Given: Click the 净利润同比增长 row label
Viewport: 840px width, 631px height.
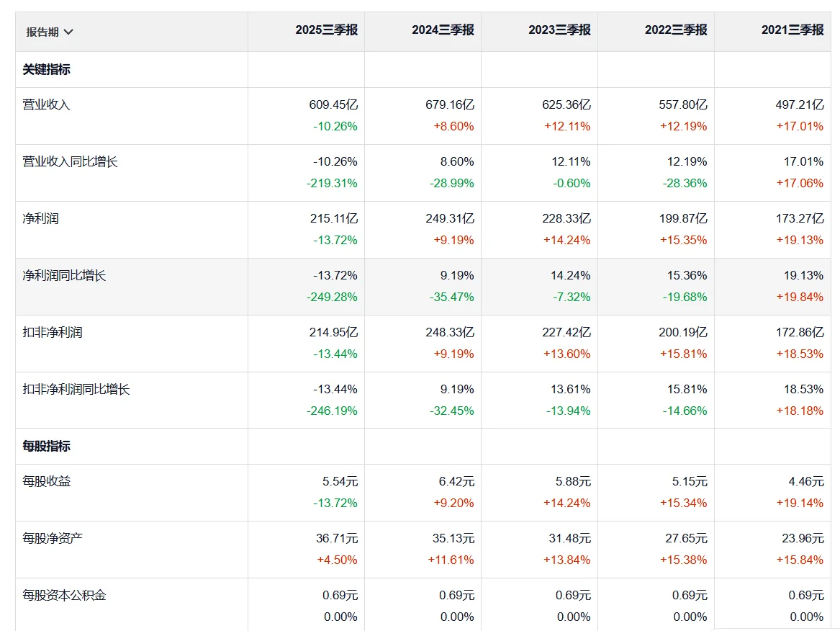Looking at the screenshot, I should (64, 275).
